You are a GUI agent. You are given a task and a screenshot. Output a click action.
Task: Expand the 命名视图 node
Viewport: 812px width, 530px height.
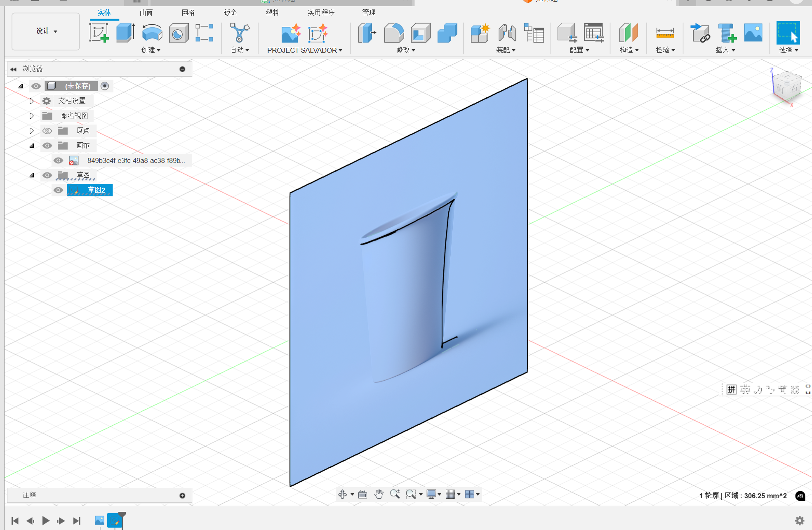click(32, 116)
